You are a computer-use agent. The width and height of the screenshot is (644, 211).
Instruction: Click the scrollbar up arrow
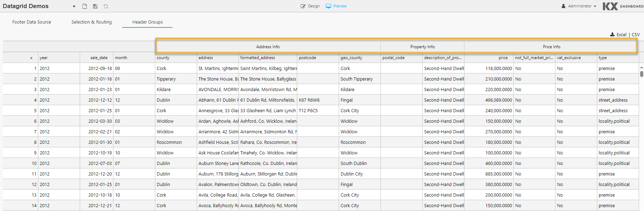point(642,67)
